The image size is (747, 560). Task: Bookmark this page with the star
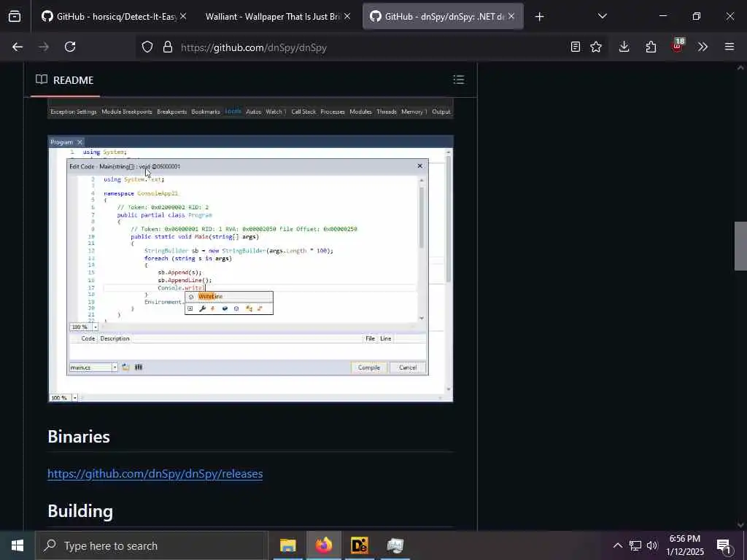pyautogui.click(x=596, y=47)
